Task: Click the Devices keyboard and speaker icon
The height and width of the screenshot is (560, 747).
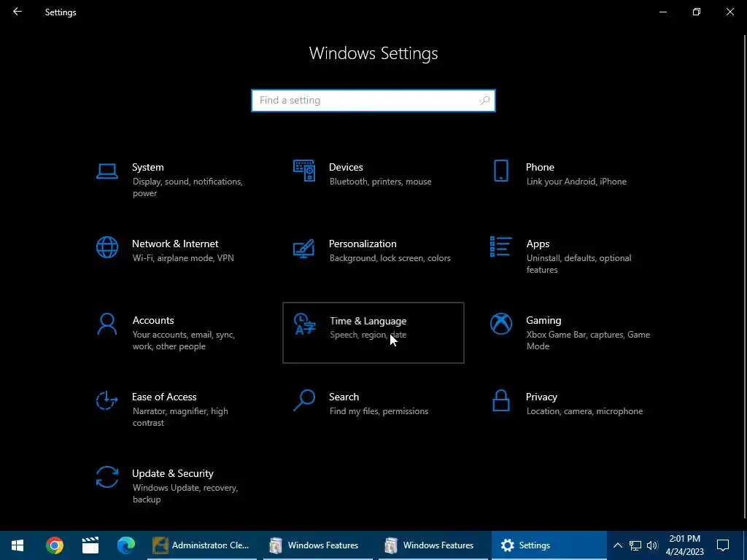Action: point(304,171)
